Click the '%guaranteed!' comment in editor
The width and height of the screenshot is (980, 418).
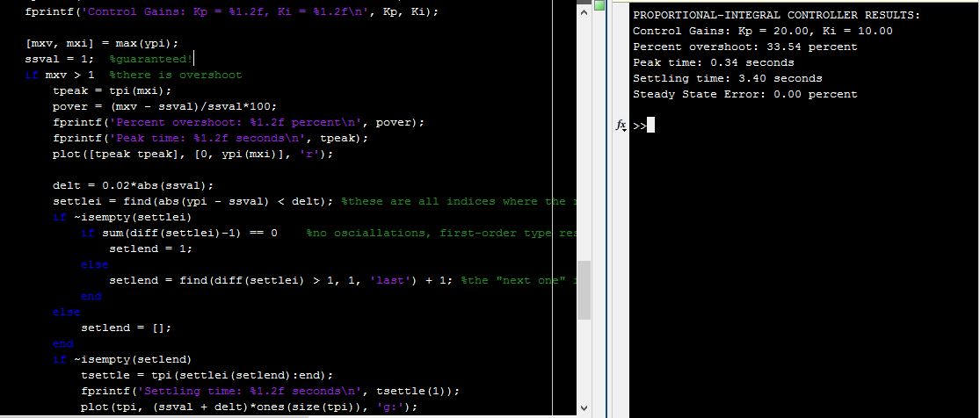151,59
